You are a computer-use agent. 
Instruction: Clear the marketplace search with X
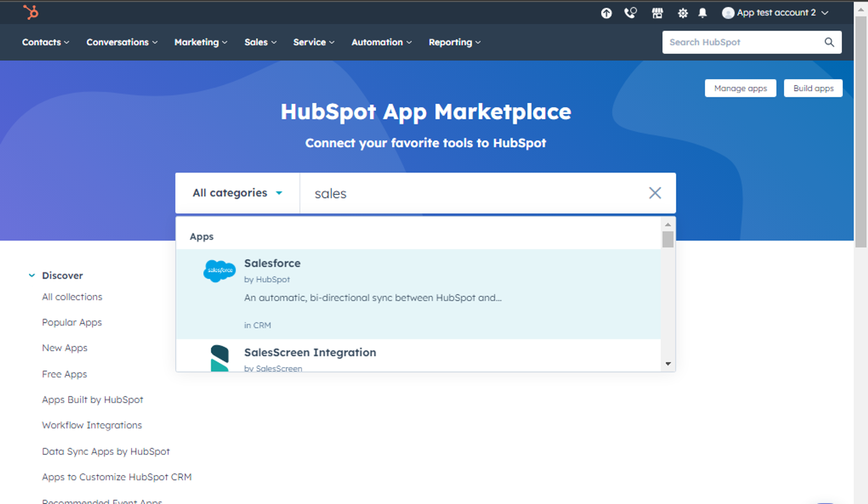coord(655,193)
